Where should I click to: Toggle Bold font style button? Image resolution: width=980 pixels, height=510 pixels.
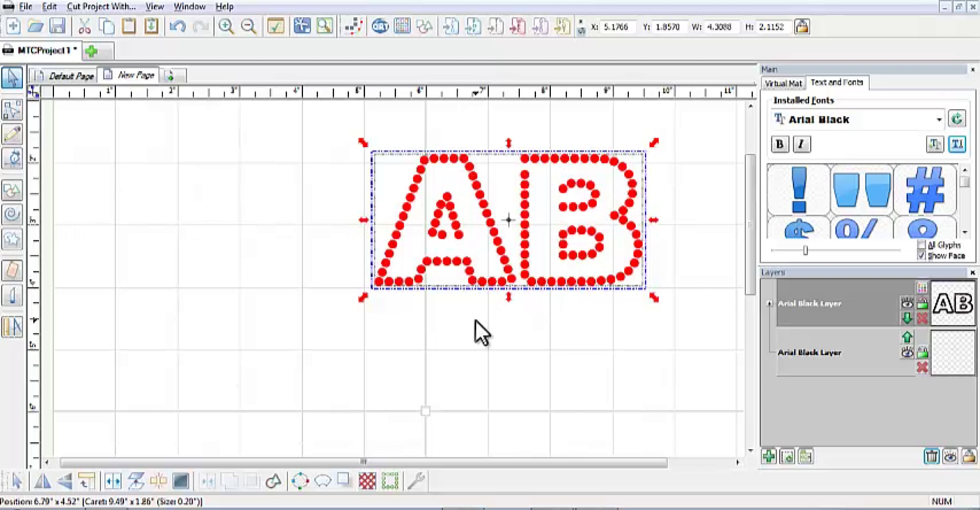pos(780,144)
